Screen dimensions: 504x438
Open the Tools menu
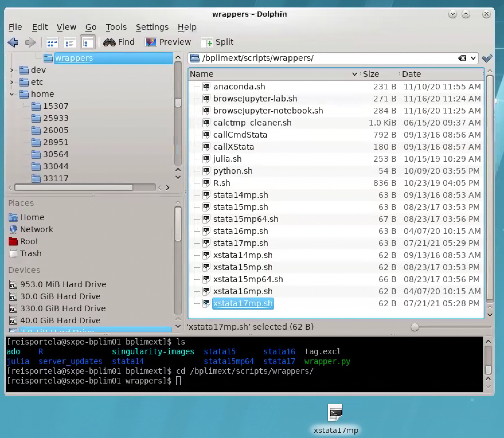116,27
